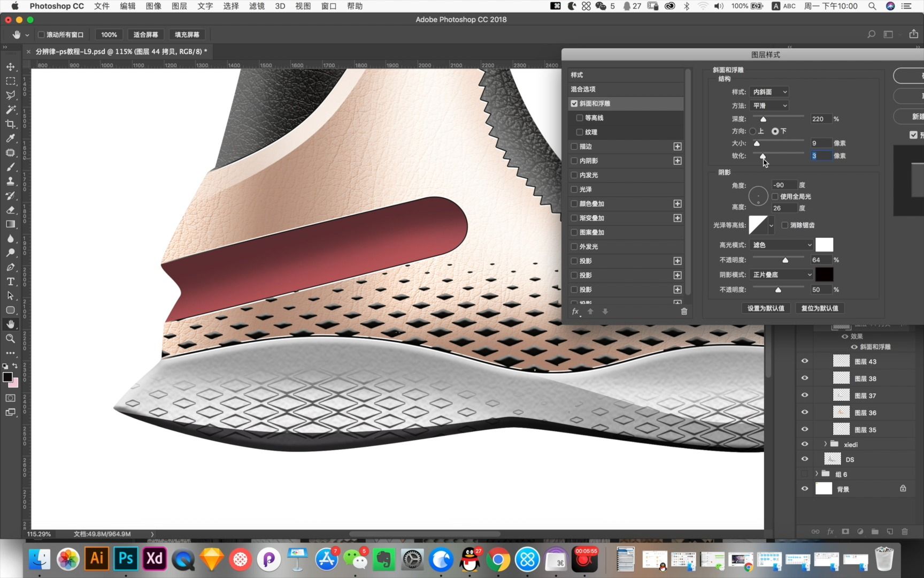This screenshot has height=578, width=924.
Task: Open Illustrator from the Dock
Action: click(x=97, y=559)
